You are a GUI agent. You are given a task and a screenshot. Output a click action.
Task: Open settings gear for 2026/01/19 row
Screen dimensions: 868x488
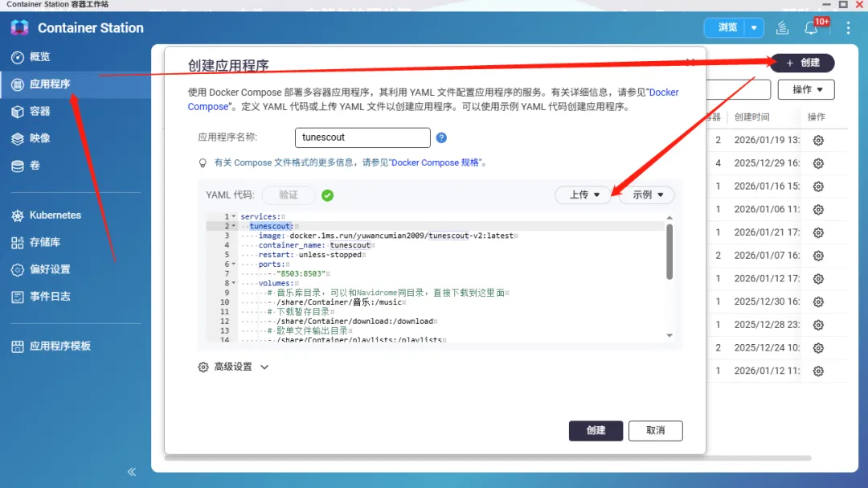(x=818, y=141)
